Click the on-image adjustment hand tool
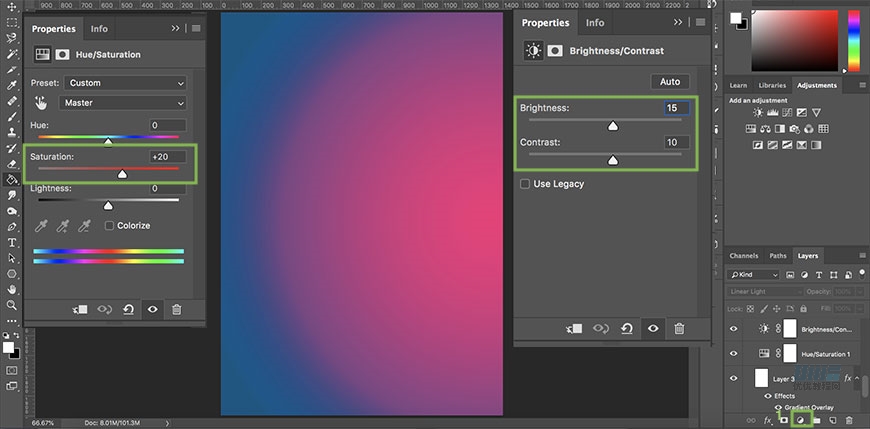Screen dimensions: 870x429 (42, 102)
